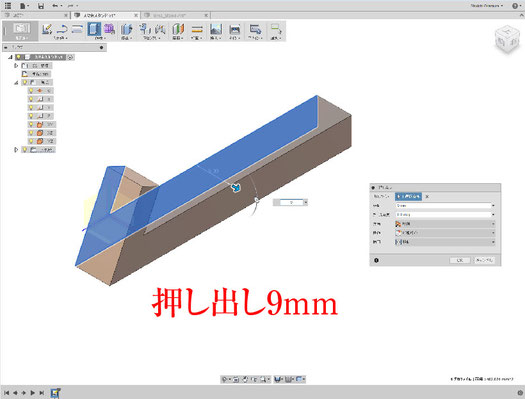The height and width of the screenshot is (399, 525).
Task: Click the Extrude tool in Create group
Action: point(94,29)
